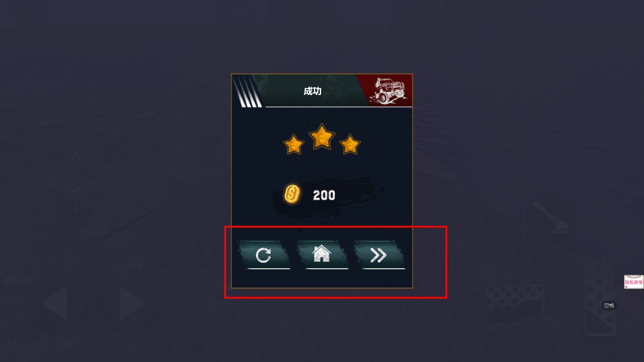Click the left gold star

click(x=294, y=145)
